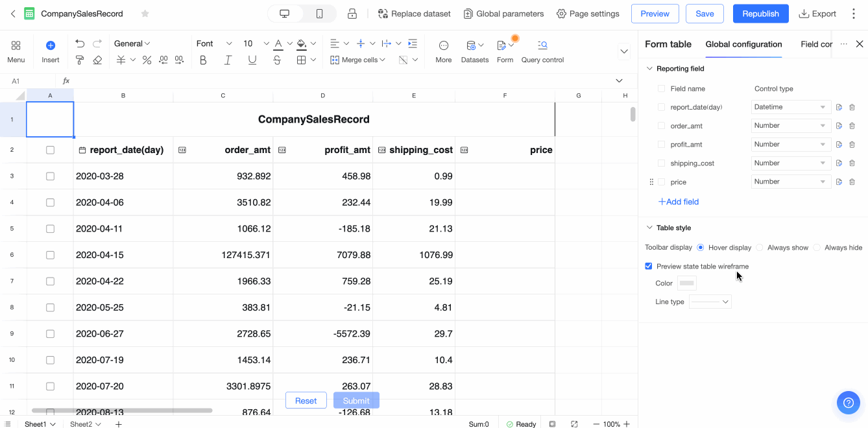The image size is (868, 428).
Task: Open the Line type dropdown
Action: tap(710, 301)
